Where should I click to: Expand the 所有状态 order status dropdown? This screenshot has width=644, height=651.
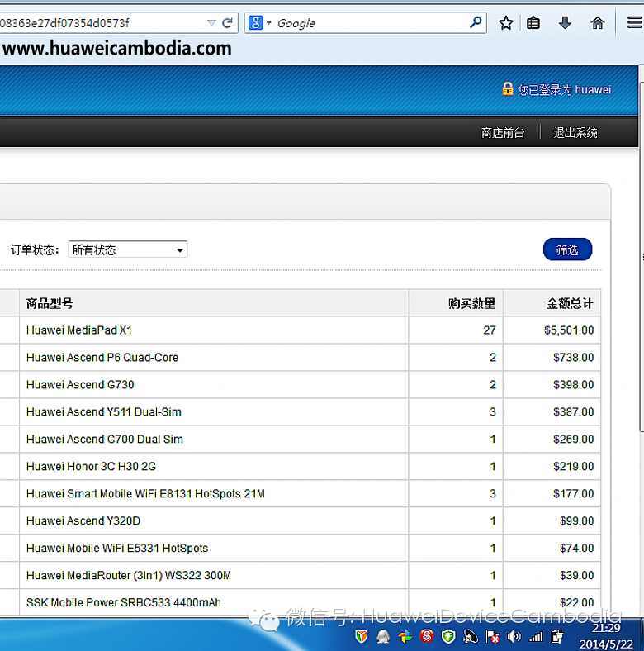click(x=128, y=249)
